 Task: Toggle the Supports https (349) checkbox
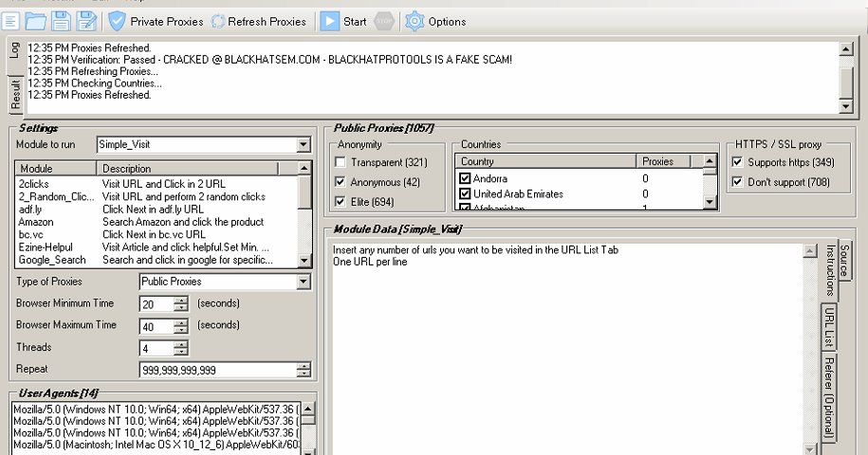(x=737, y=162)
